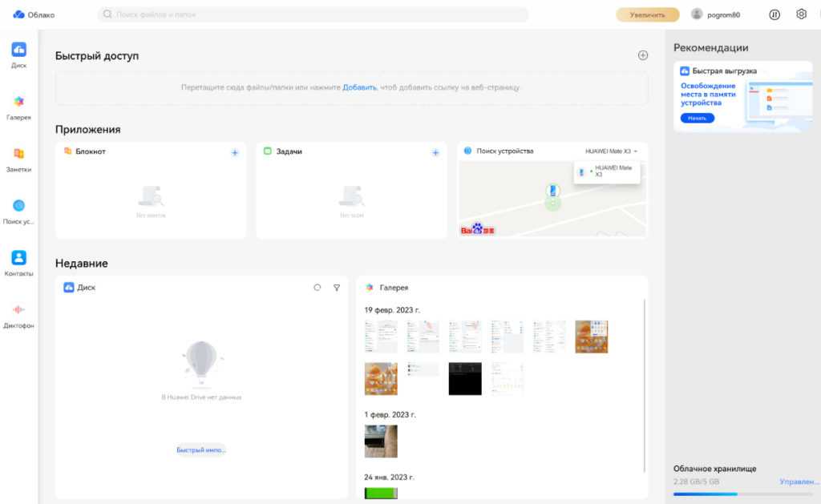Click the settings gear icon
Viewport: 821px width, 504px height.
coord(801,14)
